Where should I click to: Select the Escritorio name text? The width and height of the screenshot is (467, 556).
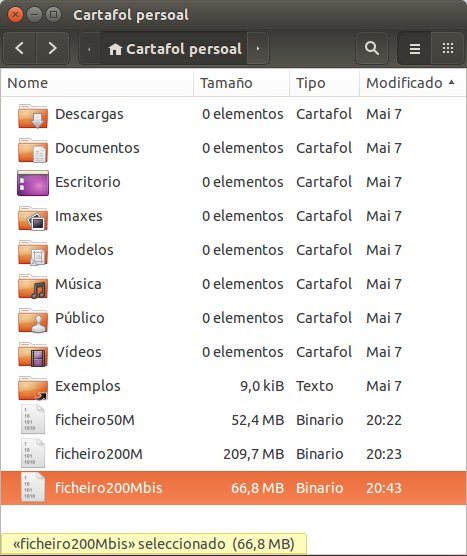(88, 182)
